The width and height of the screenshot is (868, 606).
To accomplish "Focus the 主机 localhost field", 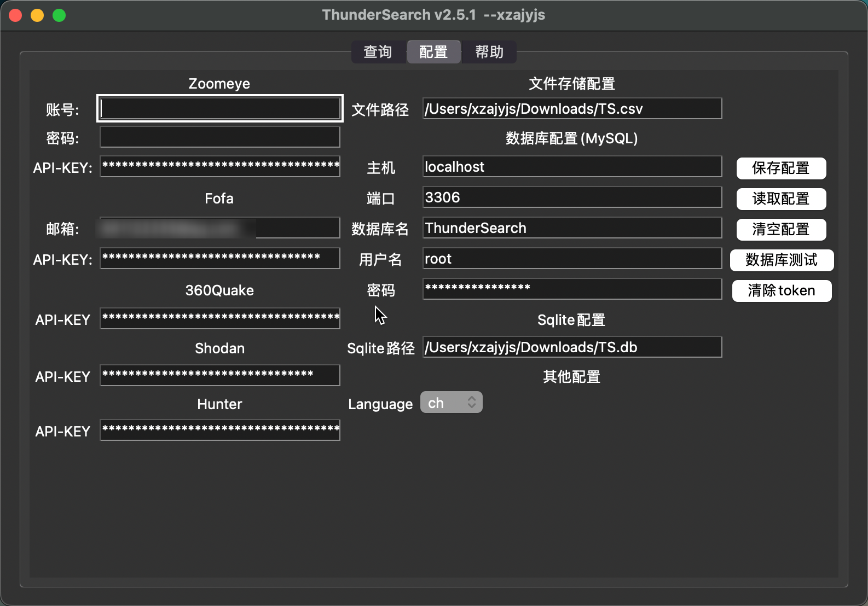I will pyautogui.click(x=572, y=166).
